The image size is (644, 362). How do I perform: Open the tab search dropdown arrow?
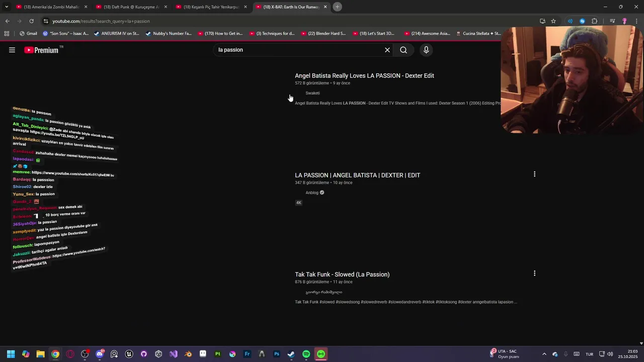tap(7, 7)
